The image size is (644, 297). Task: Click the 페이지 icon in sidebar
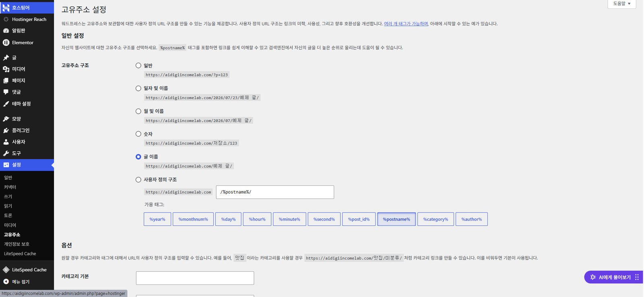coord(6,81)
